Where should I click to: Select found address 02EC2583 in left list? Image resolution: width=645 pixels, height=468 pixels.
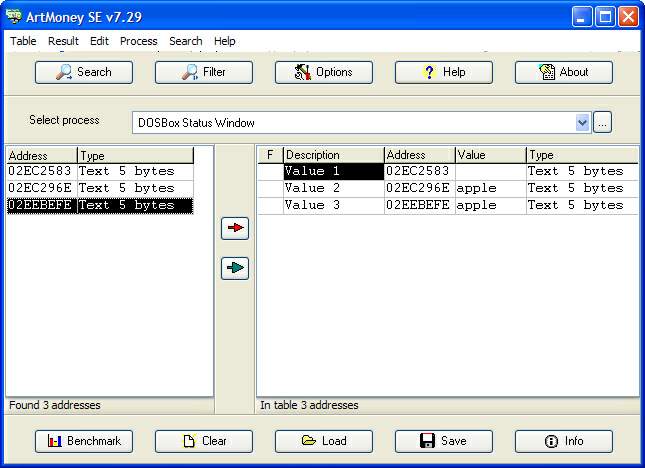pos(40,171)
